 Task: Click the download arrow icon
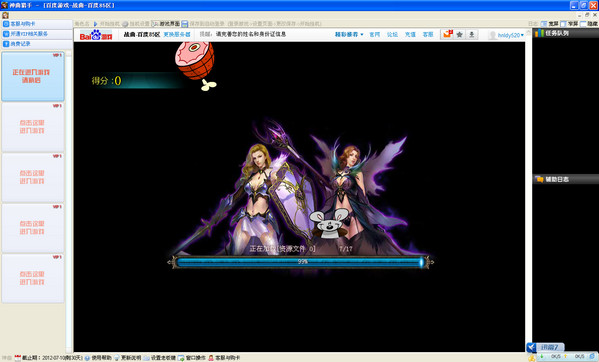click(x=472, y=34)
